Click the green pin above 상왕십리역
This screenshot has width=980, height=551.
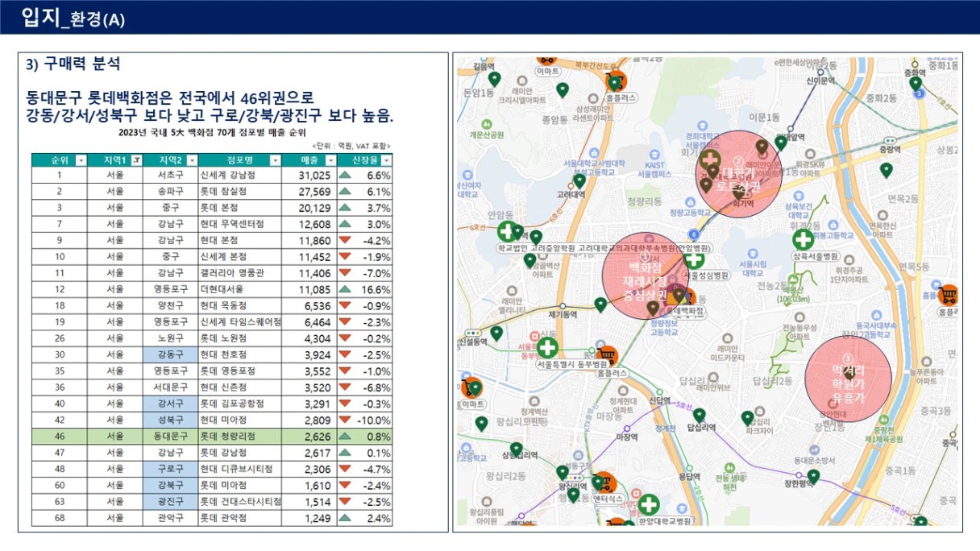(x=516, y=449)
